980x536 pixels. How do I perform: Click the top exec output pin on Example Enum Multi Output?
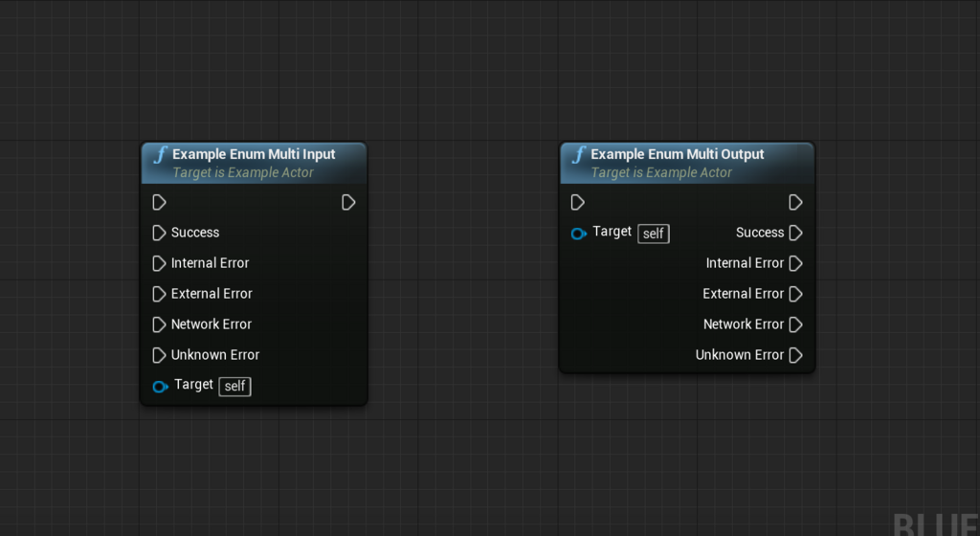click(795, 202)
